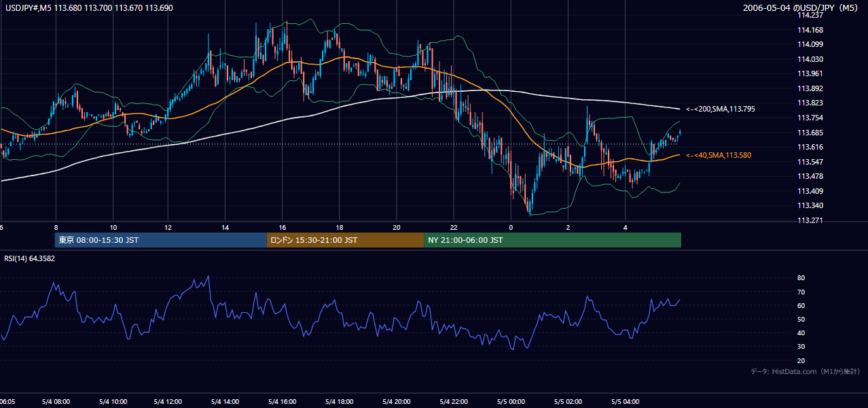Image resolution: width=868 pixels, height=408 pixels.
Task: Click hour label 18 under the price chart
Action: tap(339, 228)
